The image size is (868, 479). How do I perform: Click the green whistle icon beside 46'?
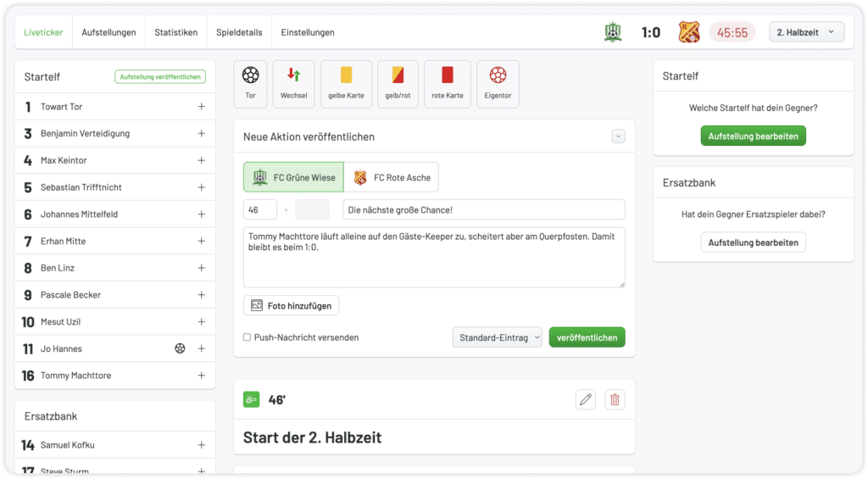(251, 399)
